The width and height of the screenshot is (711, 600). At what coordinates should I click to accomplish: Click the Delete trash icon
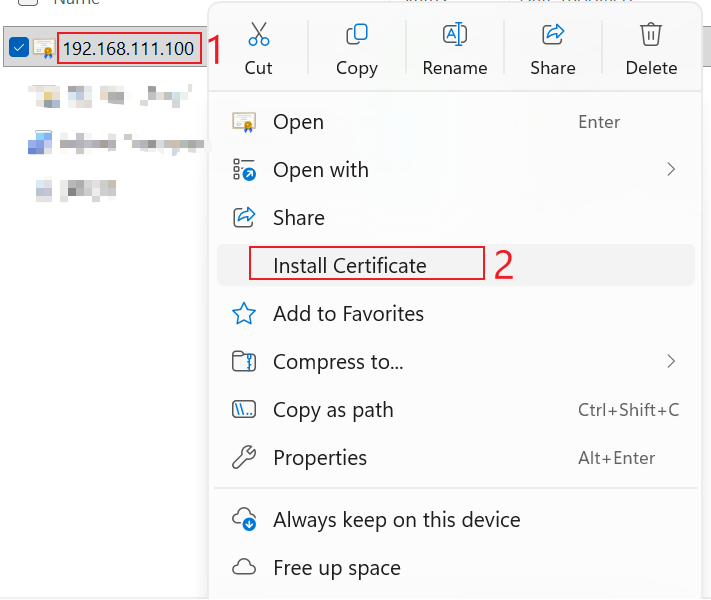[x=651, y=35]
